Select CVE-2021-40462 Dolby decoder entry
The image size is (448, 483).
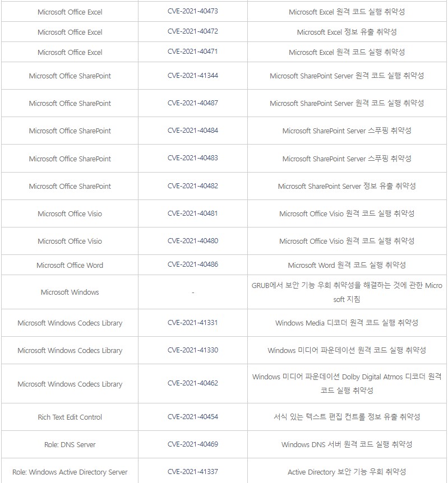pyautogui.click(x=193, y=383)
